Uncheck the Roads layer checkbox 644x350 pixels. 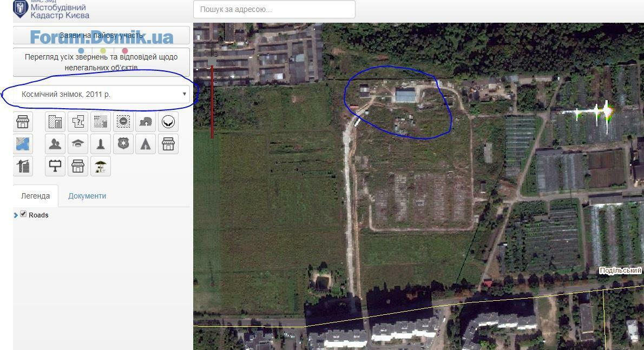tap(23, 214)
